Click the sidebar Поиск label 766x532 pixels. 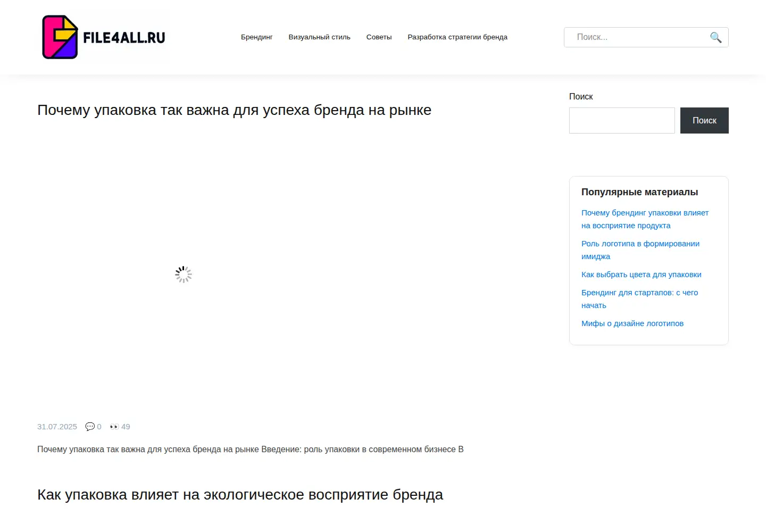(x=581, y=97)
